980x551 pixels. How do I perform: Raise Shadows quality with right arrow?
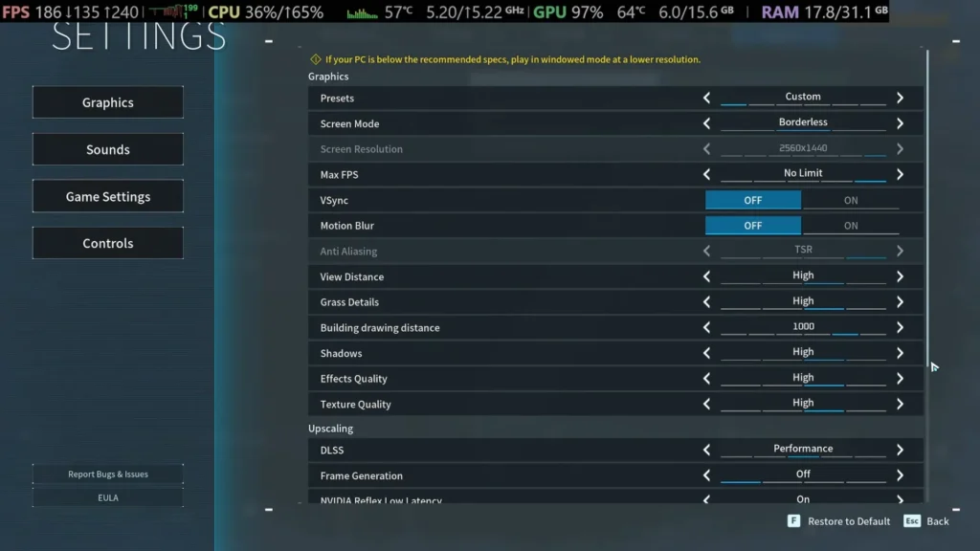pos(900,353)
